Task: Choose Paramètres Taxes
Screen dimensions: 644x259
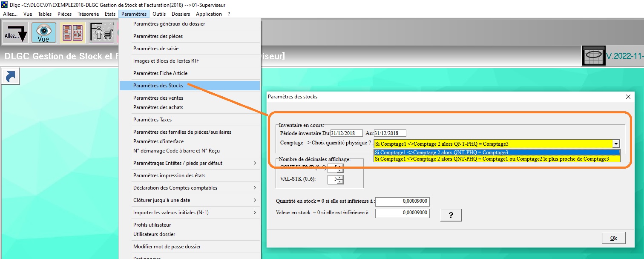Action: pos(190,120)
